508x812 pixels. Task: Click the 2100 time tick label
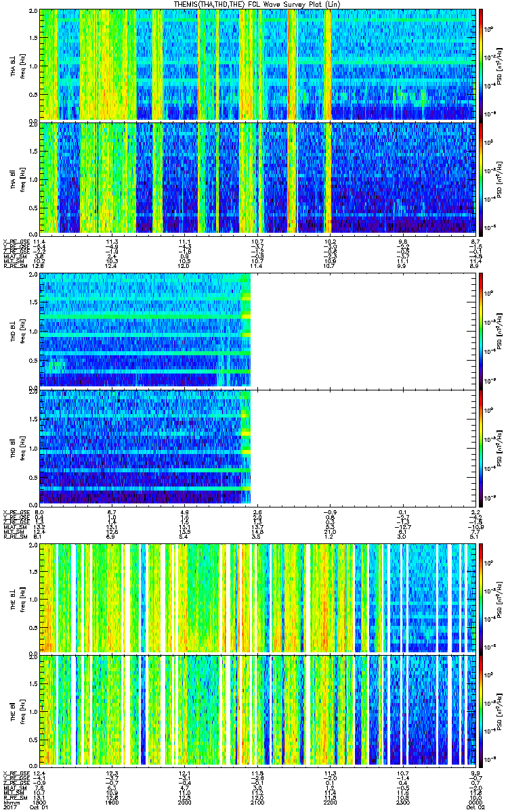coord(258,801)
